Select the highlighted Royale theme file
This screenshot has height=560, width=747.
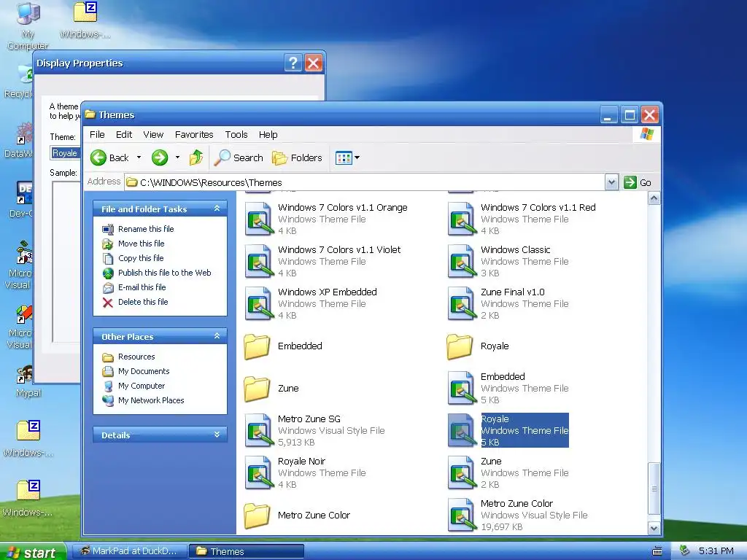click(x=508, y=430)
